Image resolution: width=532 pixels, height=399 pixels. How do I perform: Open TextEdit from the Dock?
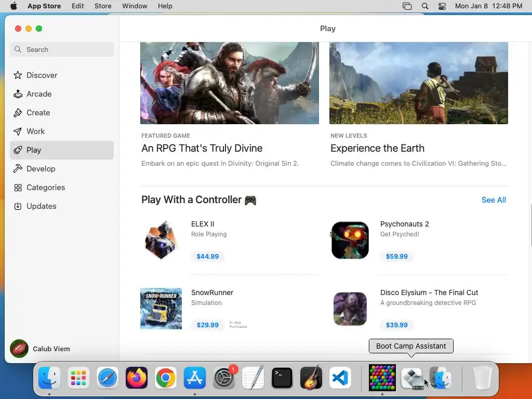point(253,378)
